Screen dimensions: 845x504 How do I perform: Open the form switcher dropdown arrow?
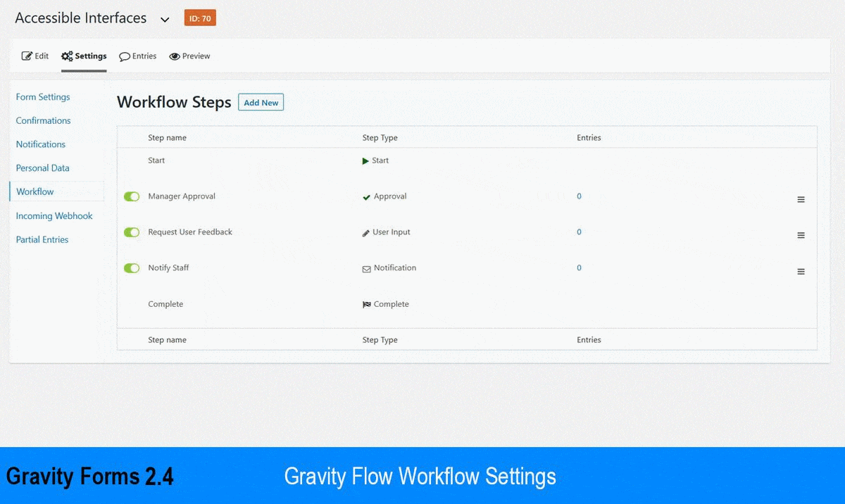click(165, 20)
